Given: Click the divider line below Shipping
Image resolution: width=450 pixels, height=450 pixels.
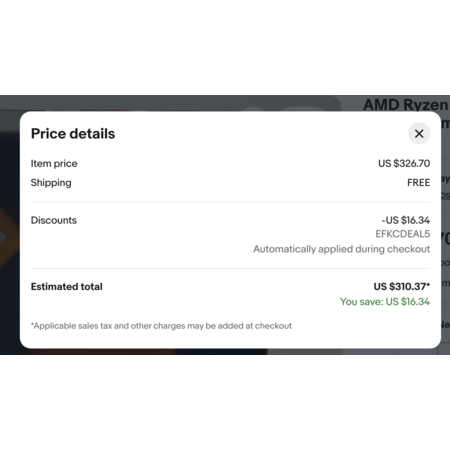Looking at the screenshot, I should point(230,202).
